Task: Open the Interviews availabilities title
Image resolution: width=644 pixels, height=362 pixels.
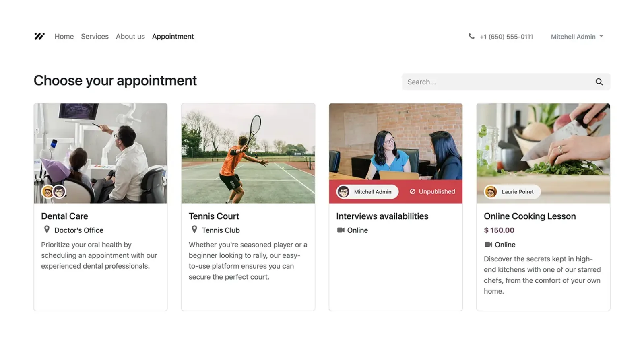Action: point(382,216)
